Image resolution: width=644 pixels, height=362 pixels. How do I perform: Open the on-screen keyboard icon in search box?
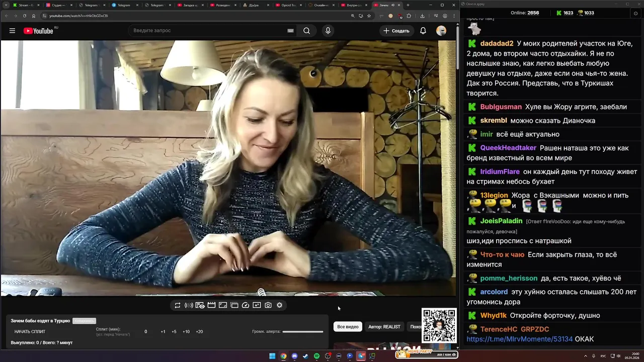pos(290,31)
